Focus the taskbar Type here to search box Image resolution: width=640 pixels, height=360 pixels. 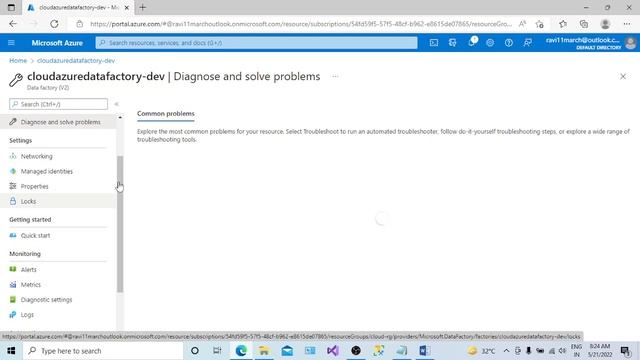tap(103, 351)
